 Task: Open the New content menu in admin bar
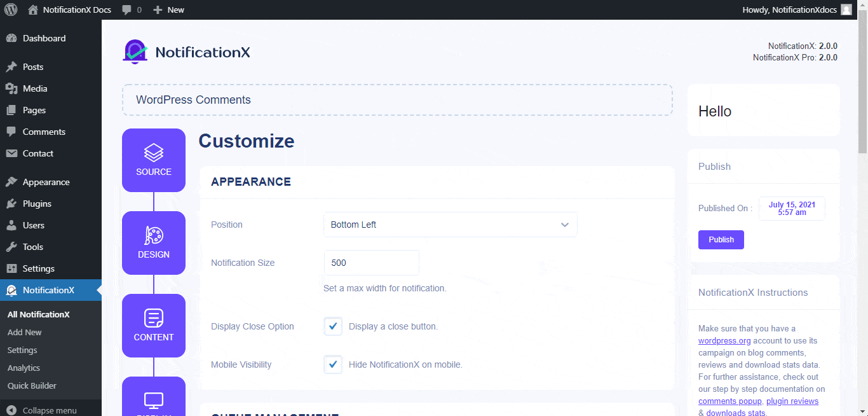(168, 10)
